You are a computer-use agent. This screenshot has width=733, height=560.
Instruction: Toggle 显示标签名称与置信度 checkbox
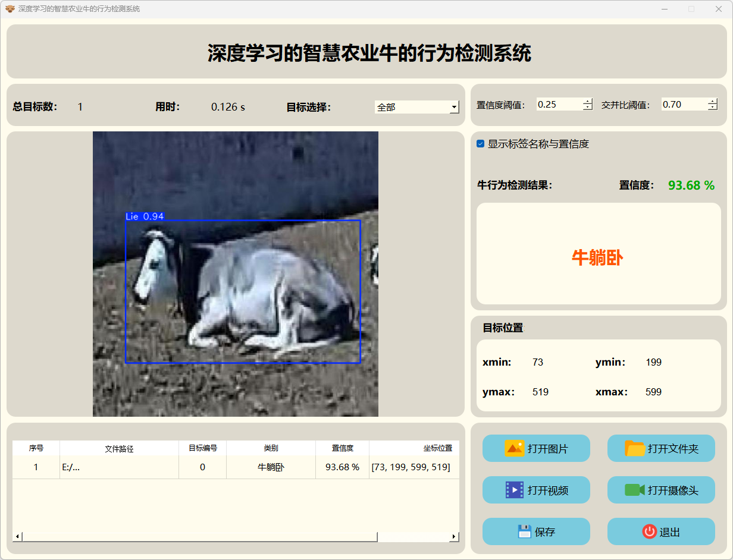[481, 144]
